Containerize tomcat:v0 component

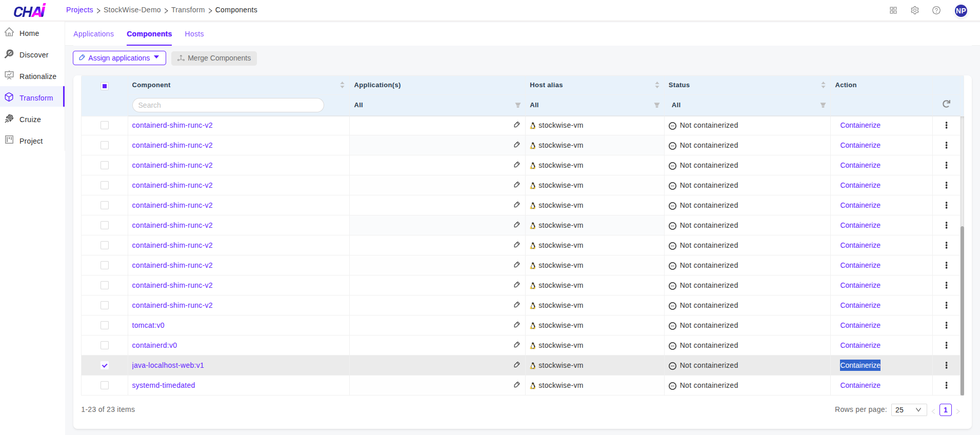tap(860, 325)
